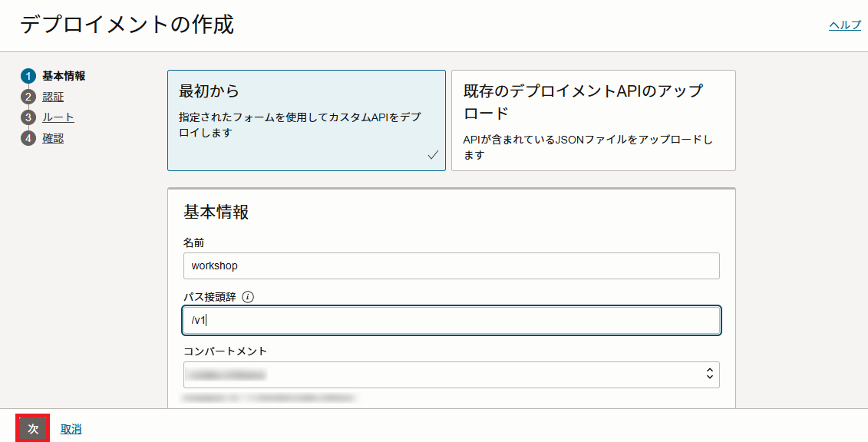Select the 最初から deployment option card
The image size is (868, 442).
[306, 120]
